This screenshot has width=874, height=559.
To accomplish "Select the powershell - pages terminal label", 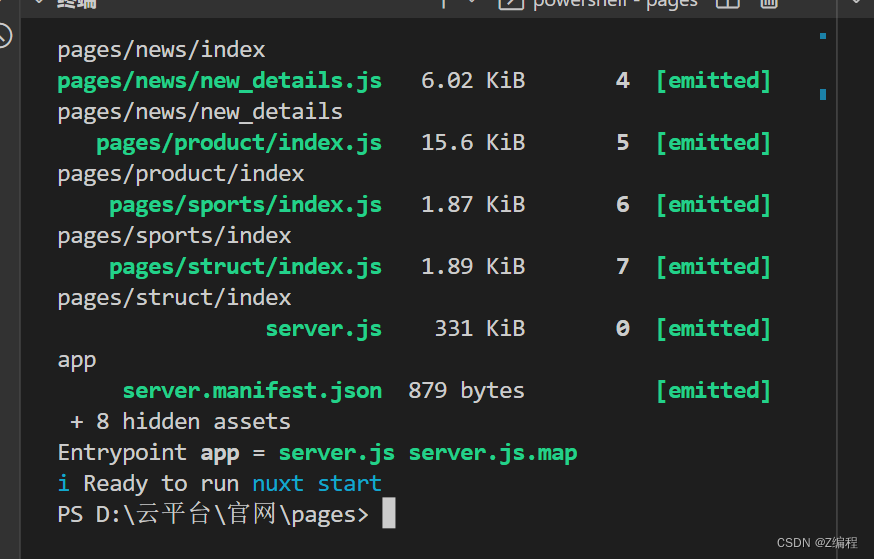I will pos(615,3).
